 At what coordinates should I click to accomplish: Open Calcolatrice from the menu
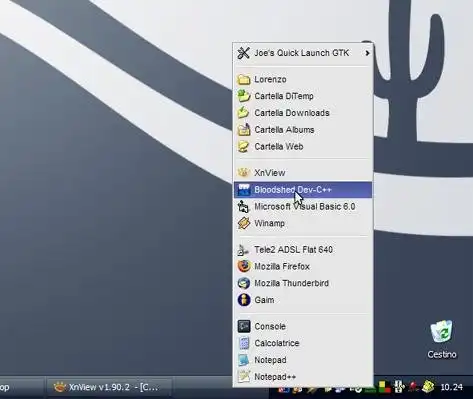coord(303,343)
